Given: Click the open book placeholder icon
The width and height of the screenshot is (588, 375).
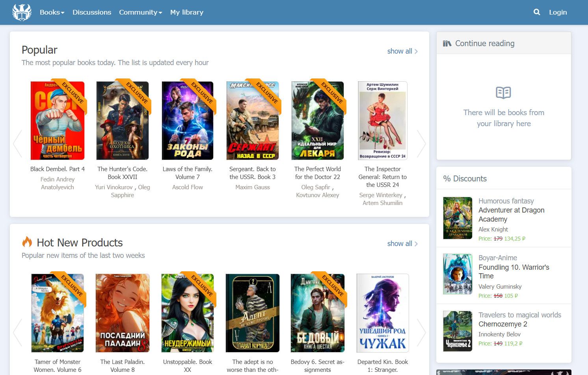Looking at the screenshot, I should (x=503, y=93).
